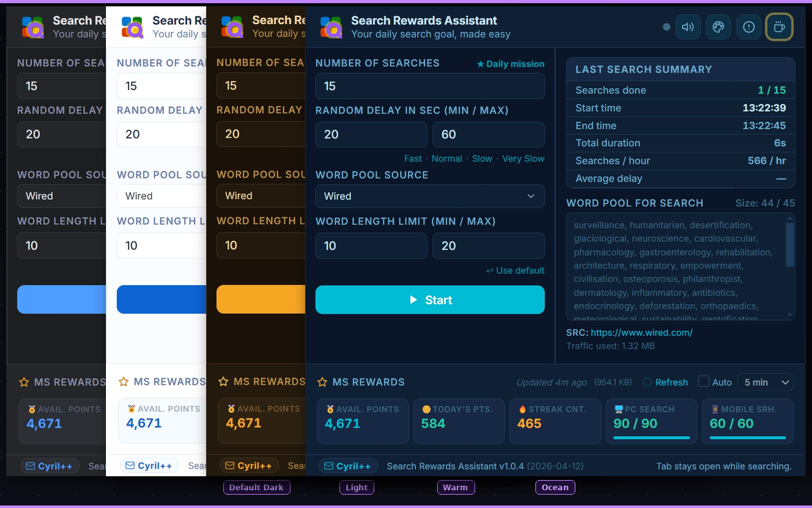Select the Normal delay preset

pyautogui.click(x=447, y=159)
